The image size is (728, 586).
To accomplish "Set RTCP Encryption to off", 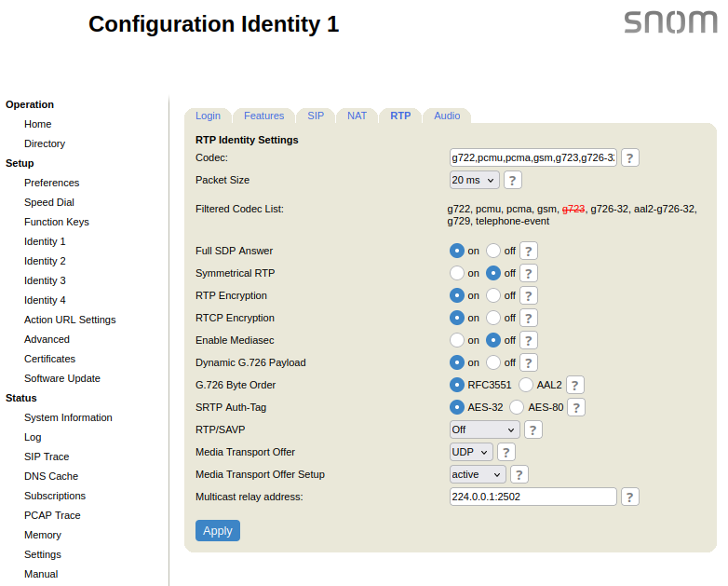I will [x=493, y=318].
